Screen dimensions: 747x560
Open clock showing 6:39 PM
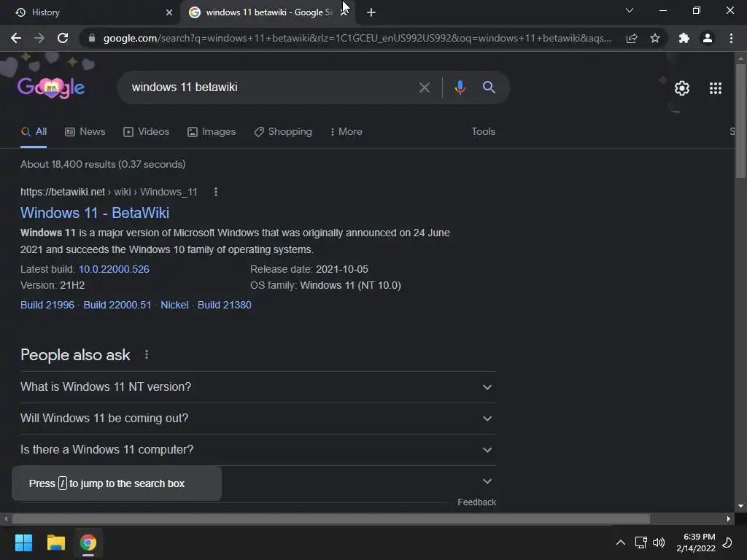pos(696,542)
